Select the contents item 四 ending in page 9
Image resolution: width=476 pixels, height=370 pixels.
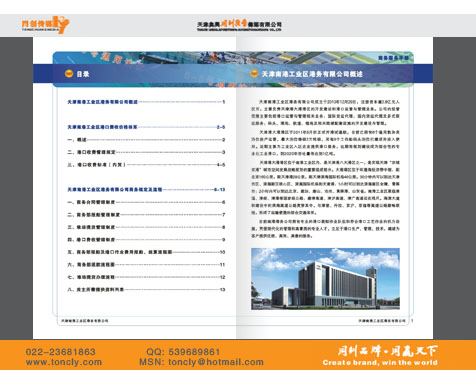click(x=146, y=240)
